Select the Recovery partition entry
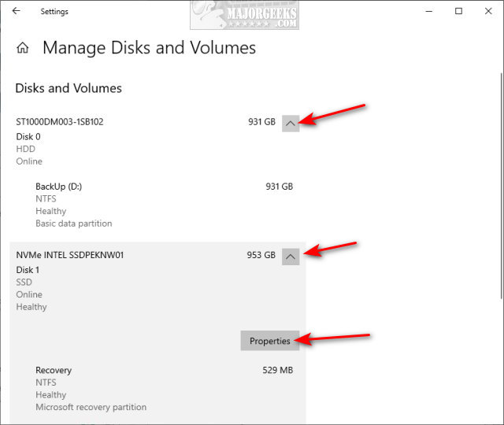Viewport: 504px width, 425px height. (54, 370)
